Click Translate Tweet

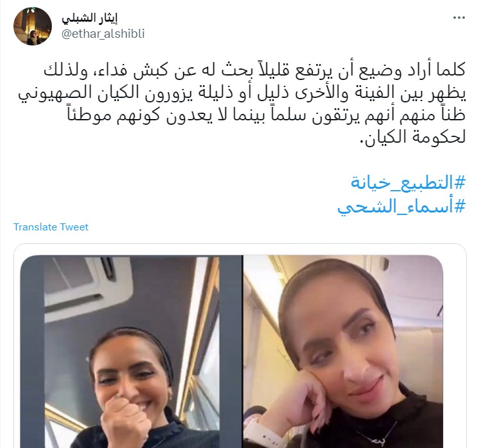click(x=51, y=227)
